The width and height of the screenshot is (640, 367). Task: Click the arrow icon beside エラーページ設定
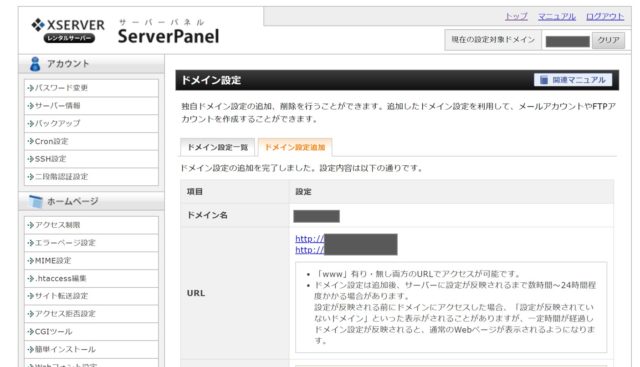31,243
